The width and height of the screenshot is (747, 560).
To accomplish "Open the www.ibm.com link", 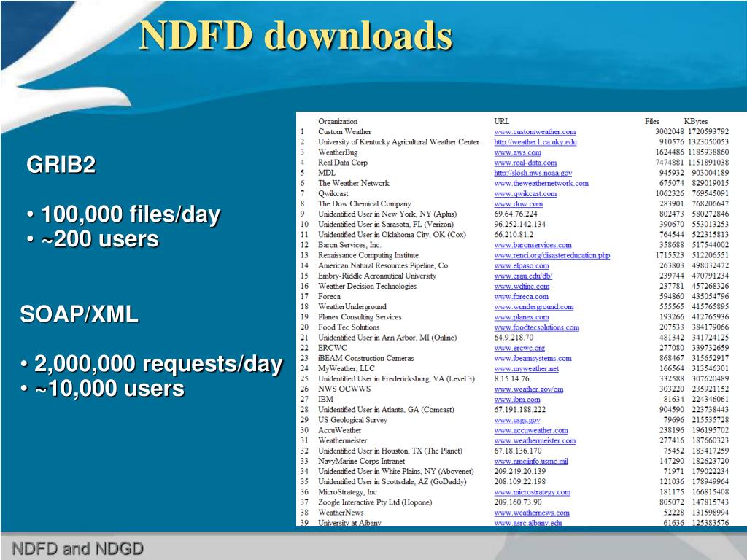I will coord(517,400).
